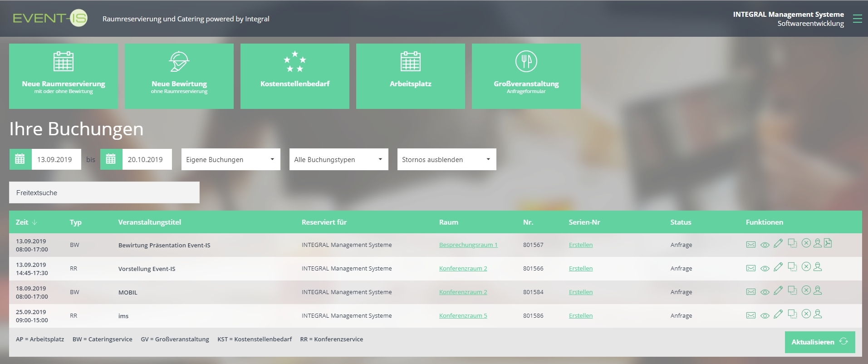Click the Raum column header

coord(448,222)
